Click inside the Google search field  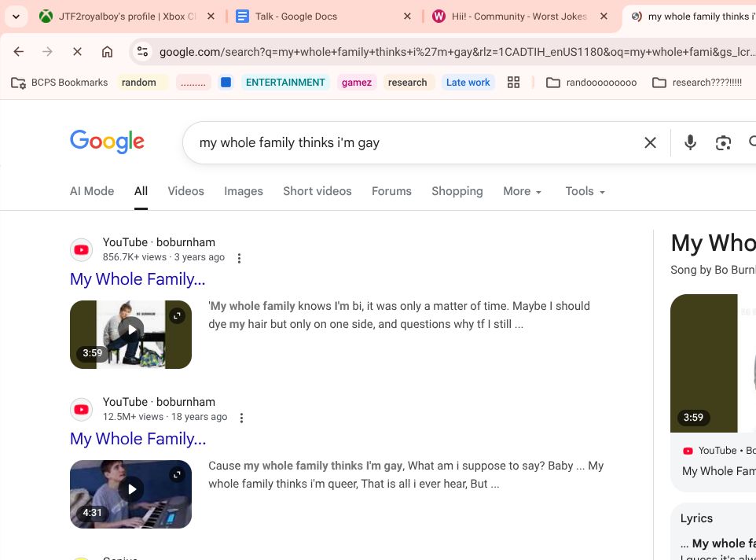[x=409, y=142]
